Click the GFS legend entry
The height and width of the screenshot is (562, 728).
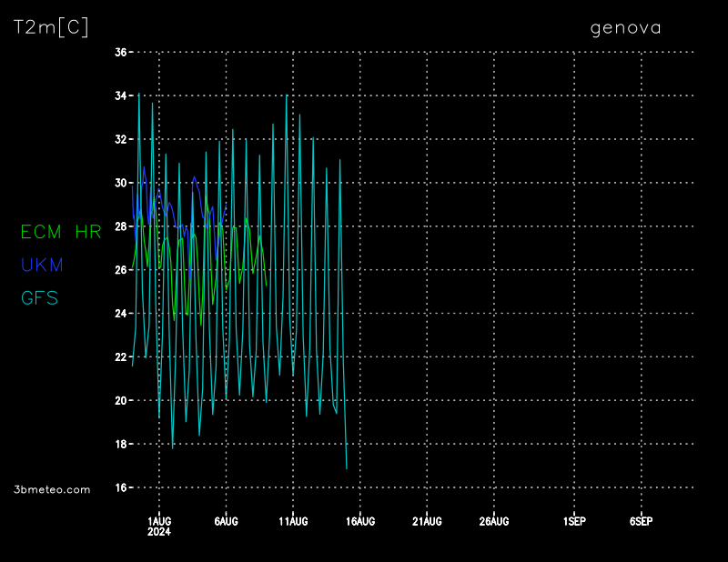tap(39, 297)
